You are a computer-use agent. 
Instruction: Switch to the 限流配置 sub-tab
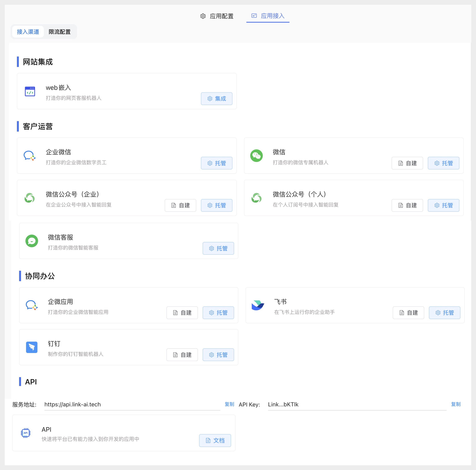tap(59, 32)
